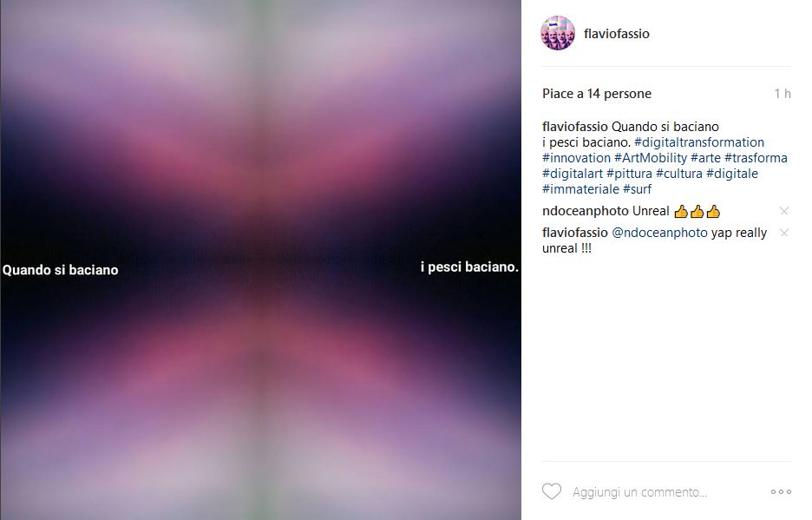Viewport: 812px width, 520px height.
Task: Open the 1 h post timestamp
Action: [x=783, y=94]
